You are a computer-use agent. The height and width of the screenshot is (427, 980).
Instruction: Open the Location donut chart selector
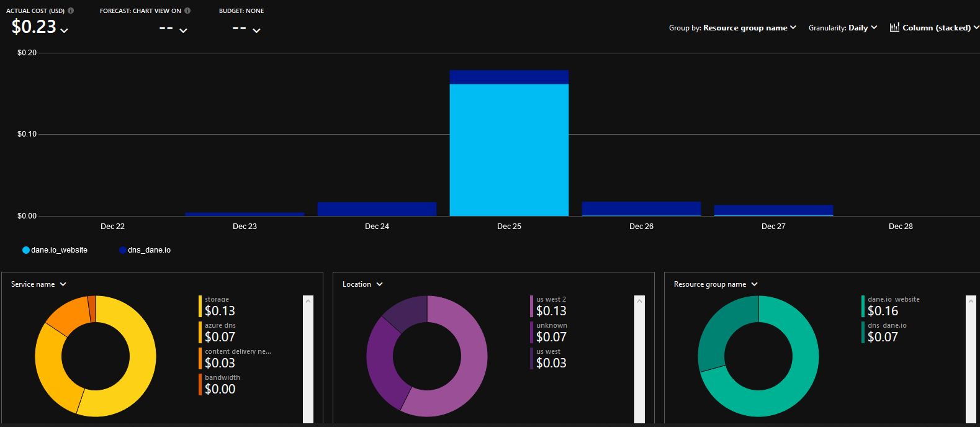pos(362,284)
